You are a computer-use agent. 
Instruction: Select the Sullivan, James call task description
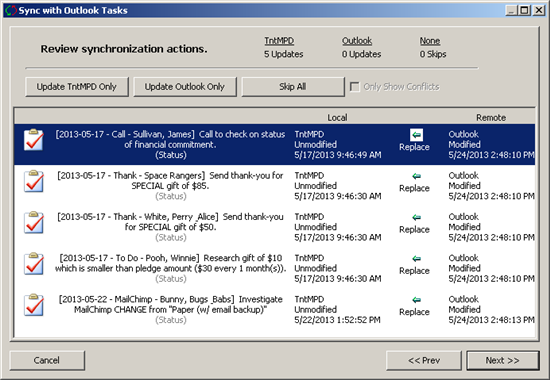tap(170, 139)
